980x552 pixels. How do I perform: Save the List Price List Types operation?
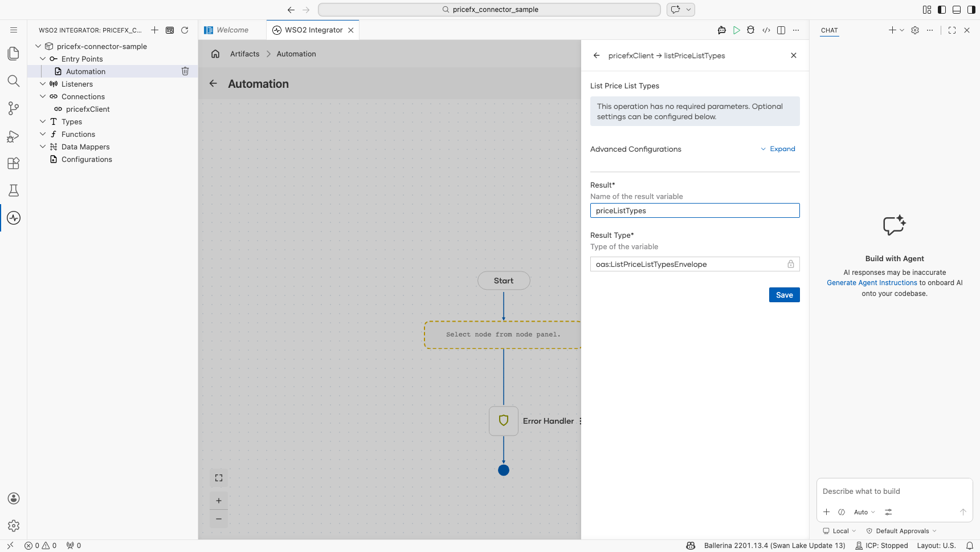[785, 295]
